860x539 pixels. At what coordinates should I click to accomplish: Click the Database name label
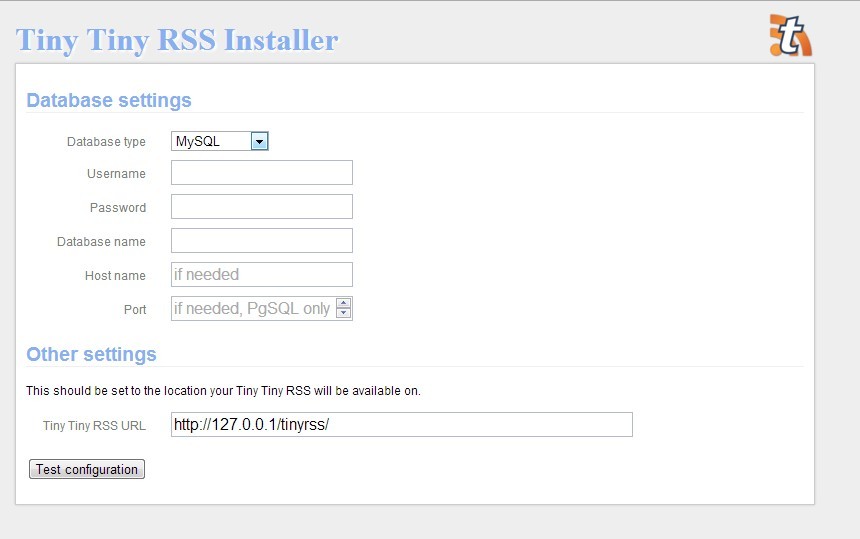(101, 242)
